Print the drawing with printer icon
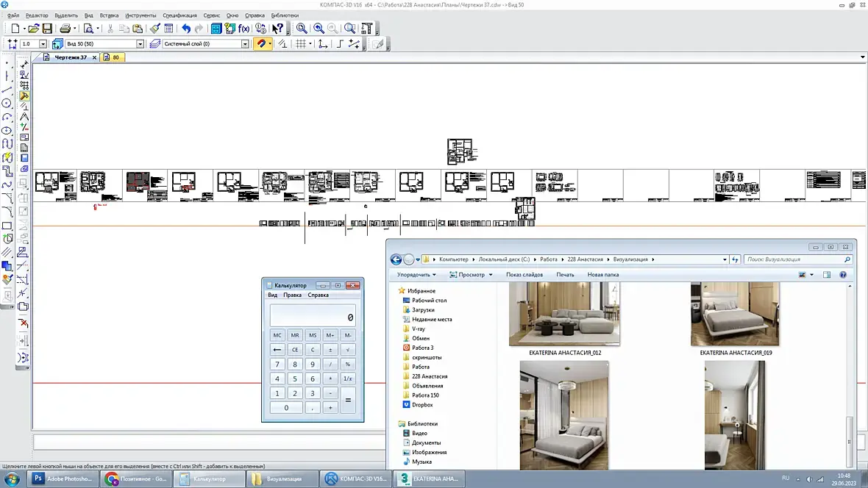Image resolution: width=868 pixels, height=488 pixels. tap(65, 28)
